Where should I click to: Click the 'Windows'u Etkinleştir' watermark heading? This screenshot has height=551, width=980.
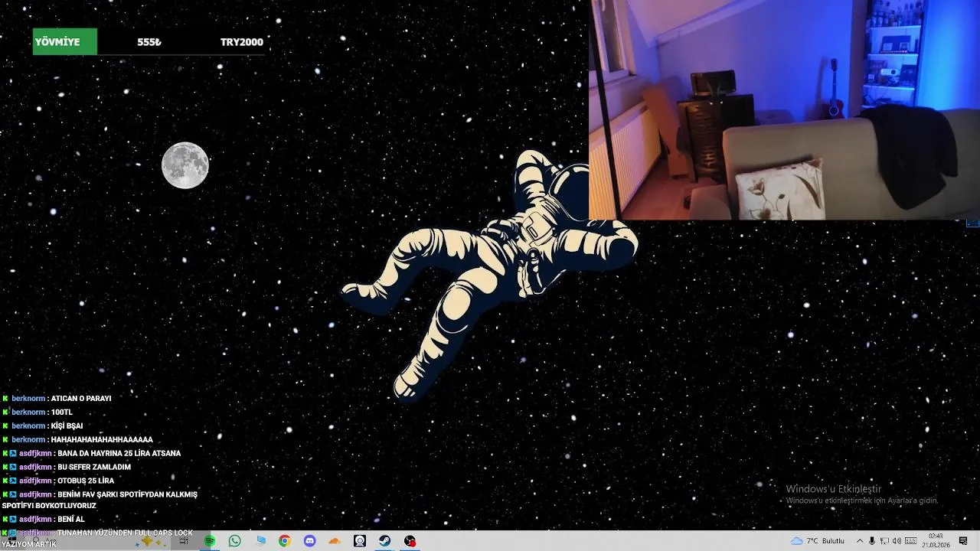pyautogui.click(x=834, y=489)
